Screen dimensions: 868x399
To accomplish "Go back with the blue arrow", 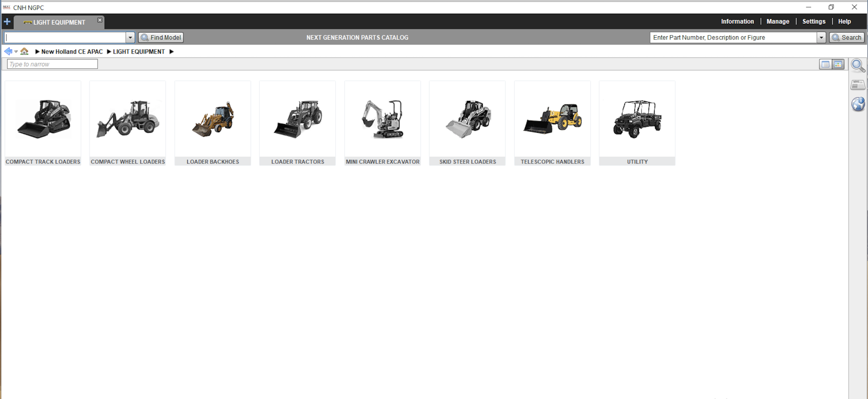I will [8, 52].
